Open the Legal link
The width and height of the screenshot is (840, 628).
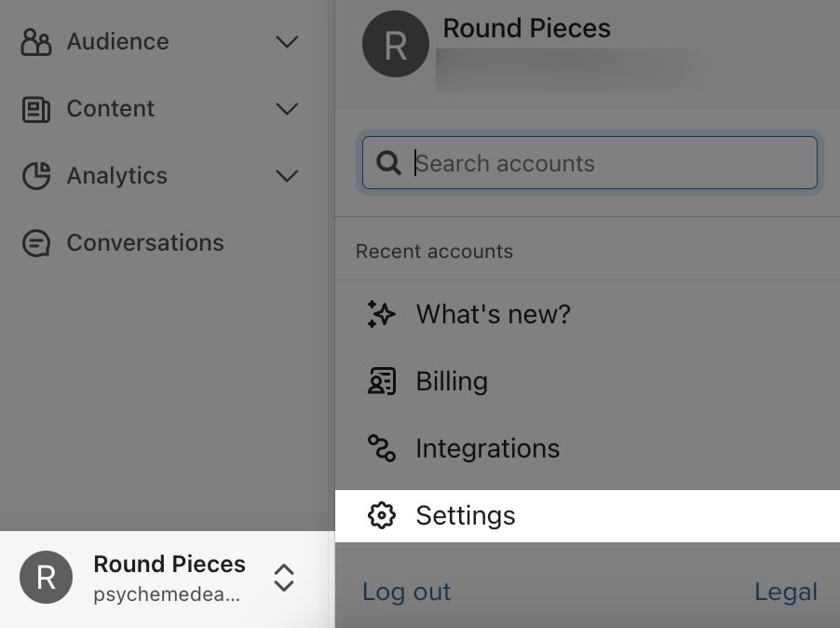point(786,592)
